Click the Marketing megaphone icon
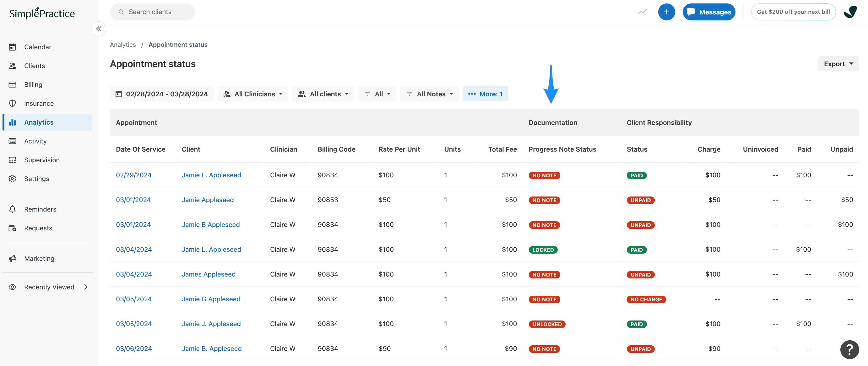 13,258
